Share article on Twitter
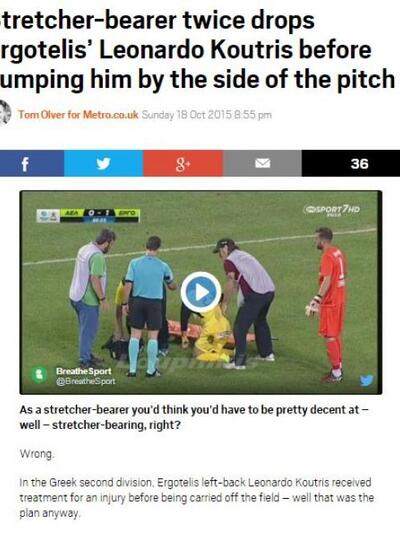The width and height of the screenshot is (400, 533). click(104, 163)
